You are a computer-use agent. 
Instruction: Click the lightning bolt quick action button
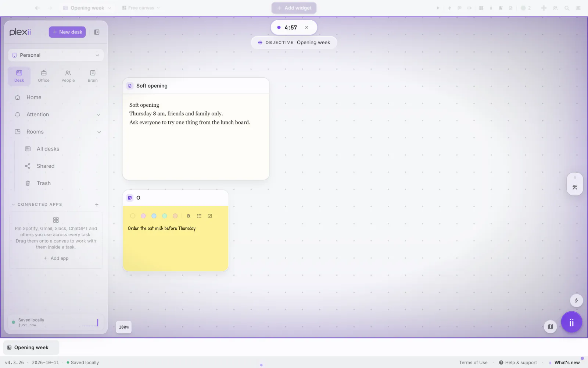[576, 301]
